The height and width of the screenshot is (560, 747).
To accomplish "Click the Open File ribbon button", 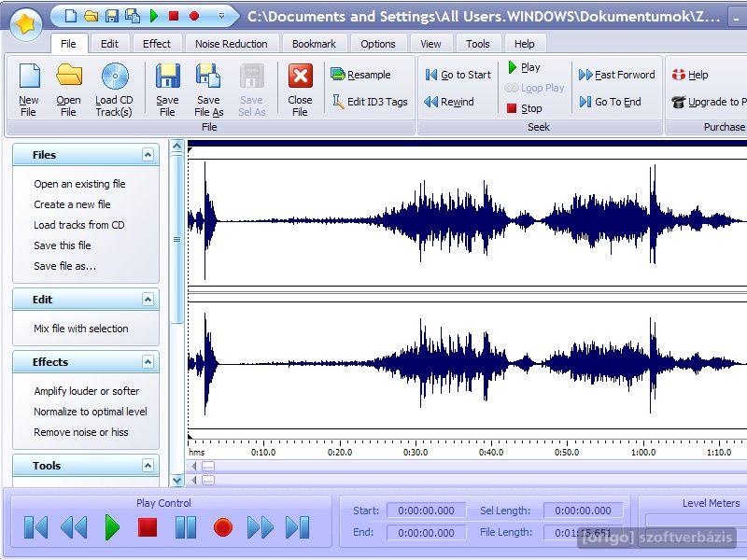I will coord(68,90).
